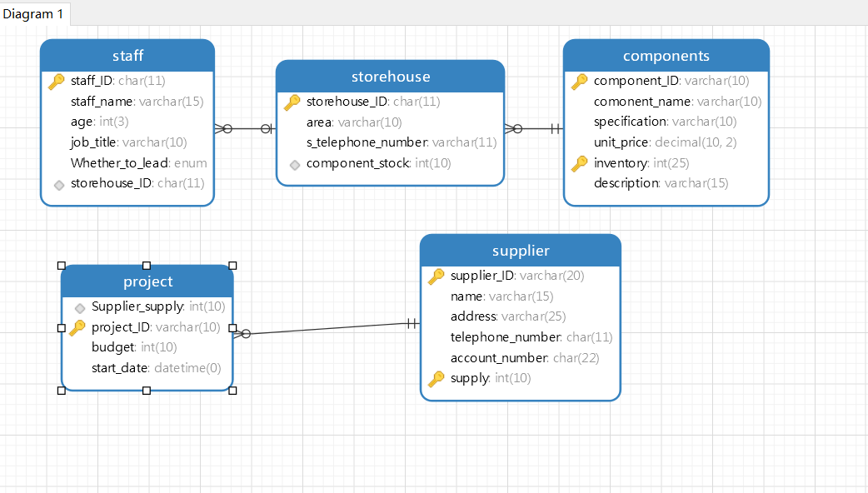The image size is (868, 493).
Task: Select the staff_name field row
Action: (137, 102)
